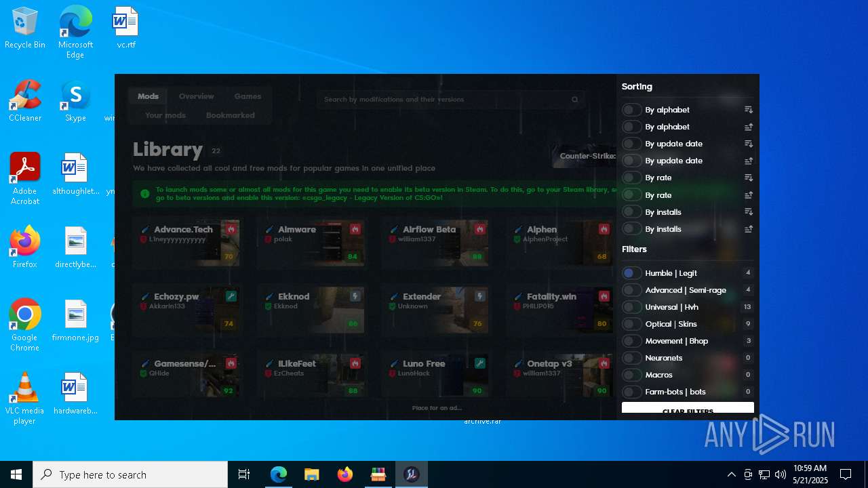Enable the Farm-bots | bots filter toggle

point(631,392)
